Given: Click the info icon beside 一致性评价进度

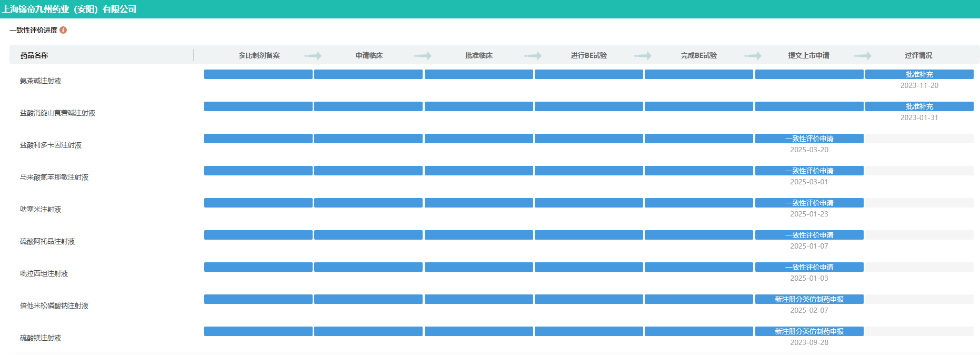Looking at the screenshot, I should coord(63,30).
